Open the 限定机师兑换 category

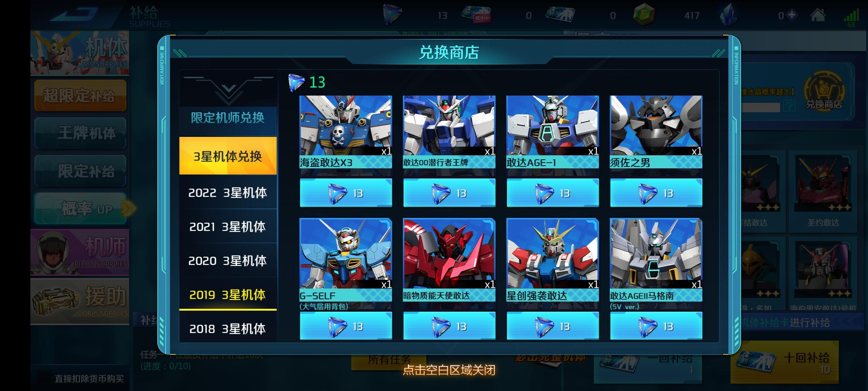228,118
